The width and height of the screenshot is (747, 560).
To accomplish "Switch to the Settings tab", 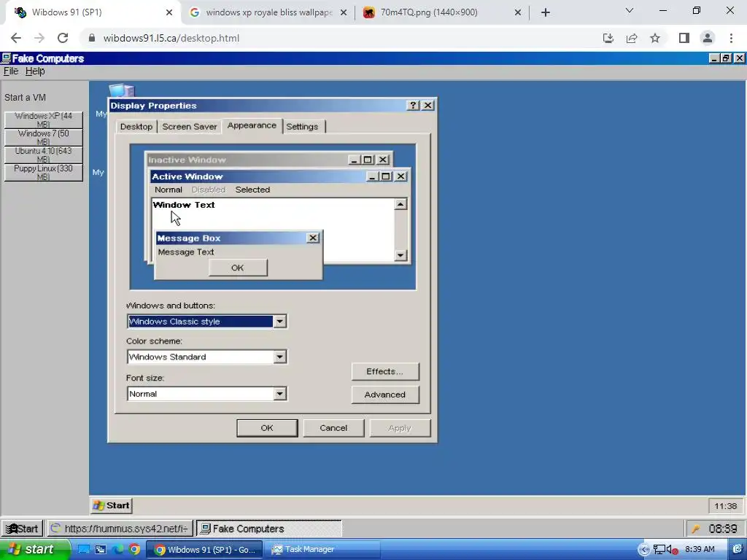I will coord(302,127).
